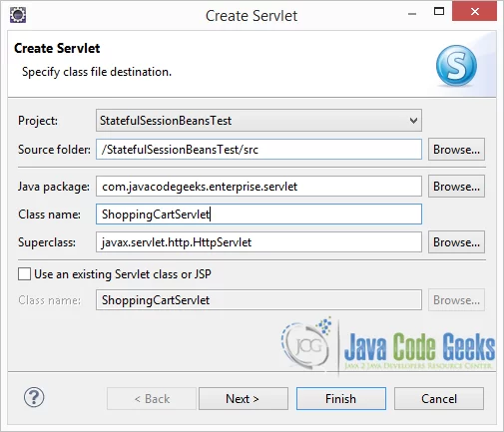Click the 'Superclass:' label
504x432 pixels.
47,242
